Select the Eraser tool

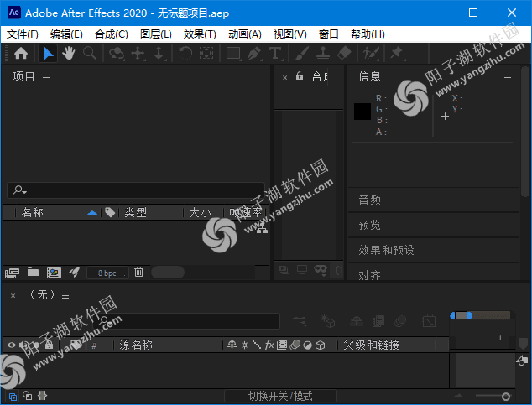pos(344,53)
